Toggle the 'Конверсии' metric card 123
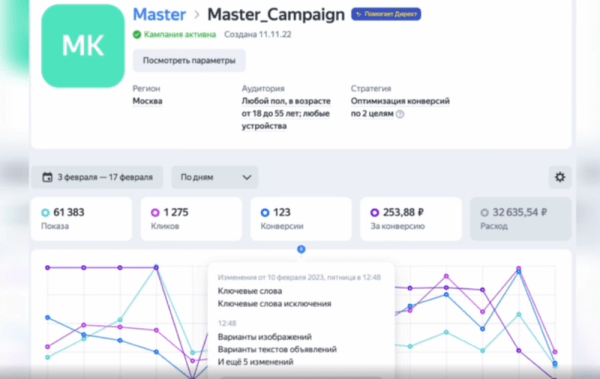 coord(301,219)
